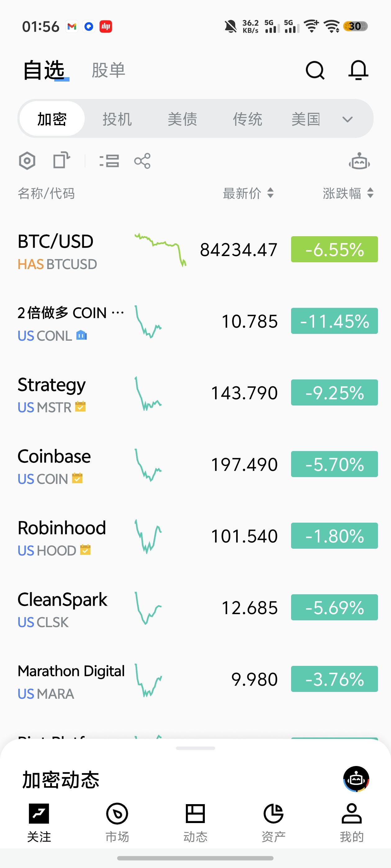The height and width of the screenshot is (868, 391).
Task: Toggle BTC/USD -6.55% change display
Action: pos(334,249)
